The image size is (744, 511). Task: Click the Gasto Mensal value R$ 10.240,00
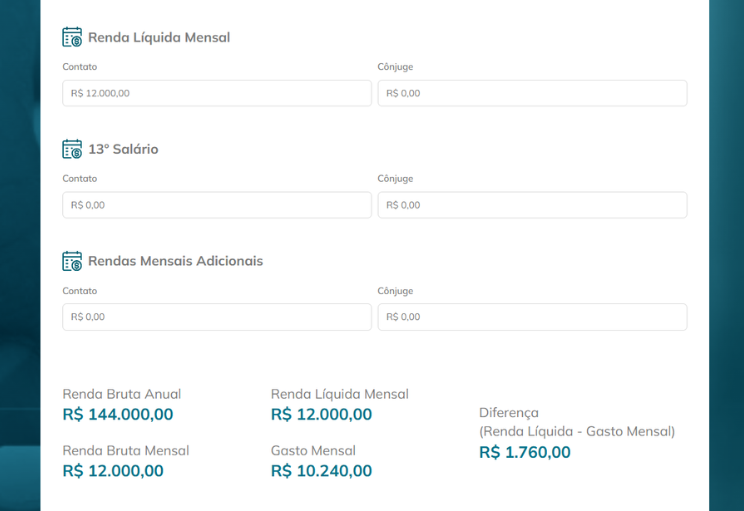pos(321,471)
